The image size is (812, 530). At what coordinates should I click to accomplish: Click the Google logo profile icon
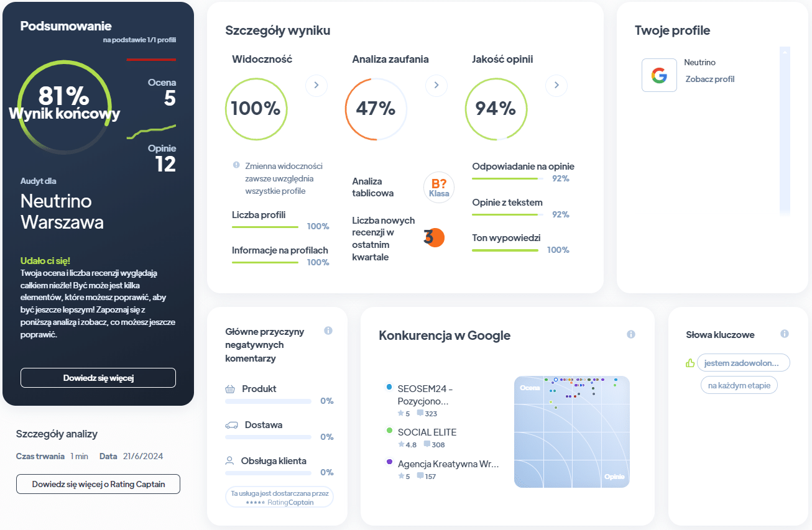(x=659, y=75)
